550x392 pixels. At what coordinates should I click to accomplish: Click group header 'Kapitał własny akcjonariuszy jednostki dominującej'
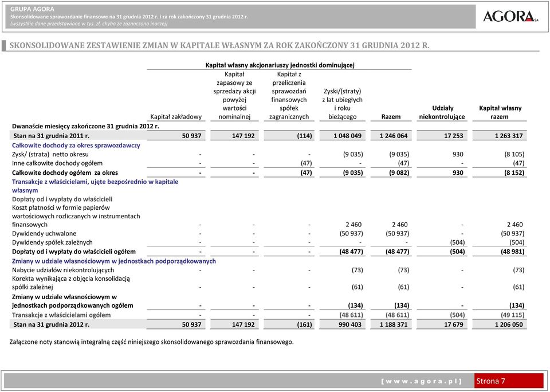click(280, 65)
